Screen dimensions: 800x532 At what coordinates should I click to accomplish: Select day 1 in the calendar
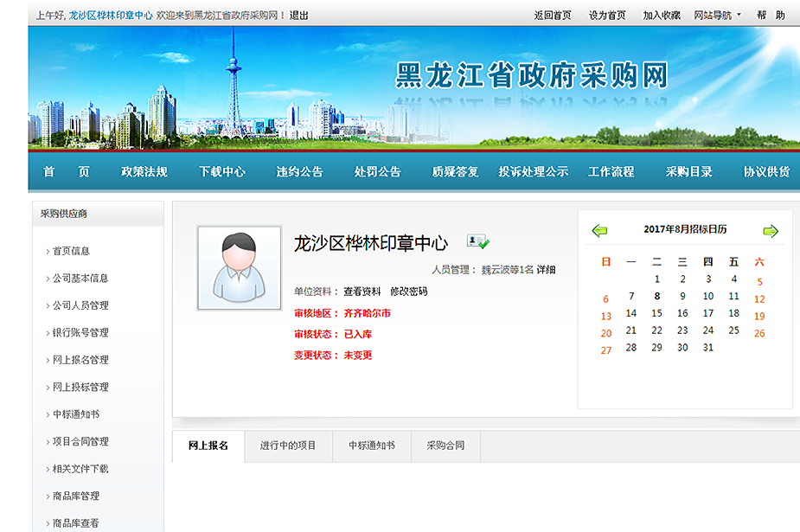[657, 279]
